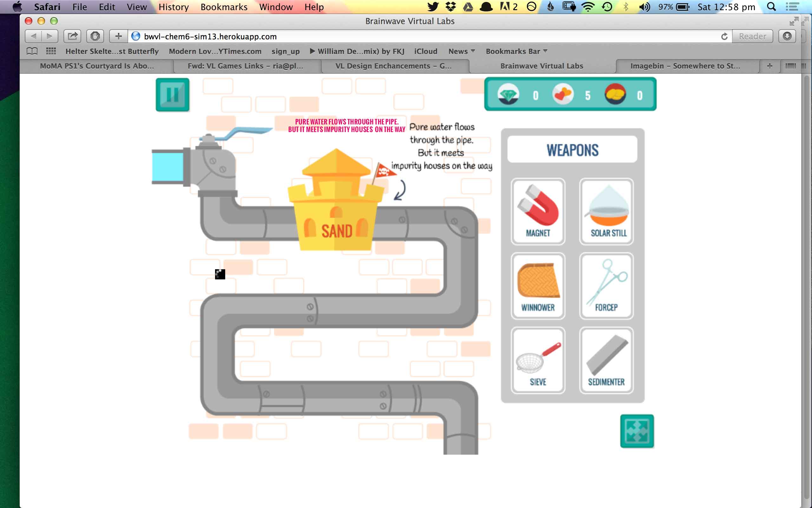Open the volume control in menu bar
The height and width of the screenshot is (508, 812).
644,7
